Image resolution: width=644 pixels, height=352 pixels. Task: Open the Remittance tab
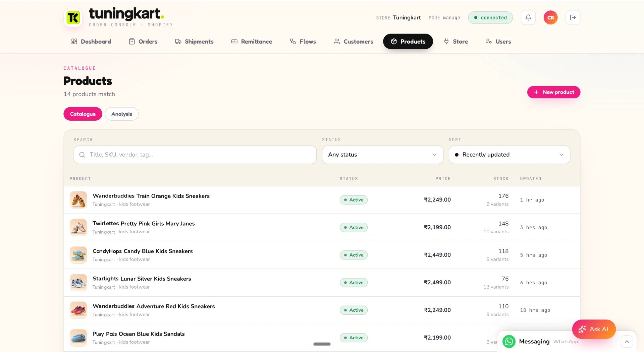252,42
